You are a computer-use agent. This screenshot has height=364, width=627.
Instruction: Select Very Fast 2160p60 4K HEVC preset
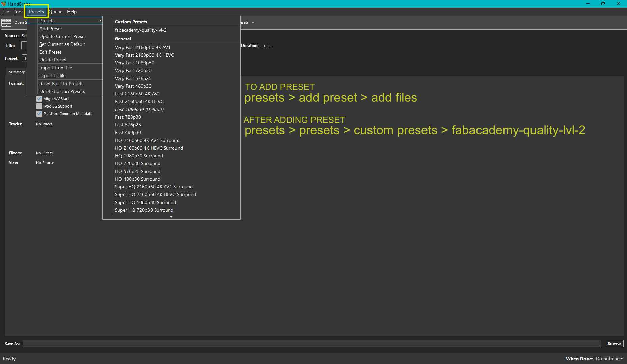pos(176,55)
